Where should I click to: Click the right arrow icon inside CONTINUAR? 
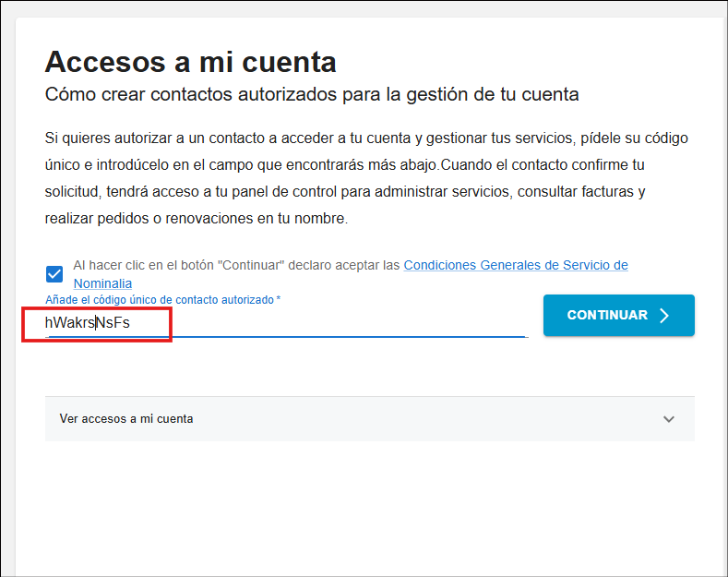point(664,316)
